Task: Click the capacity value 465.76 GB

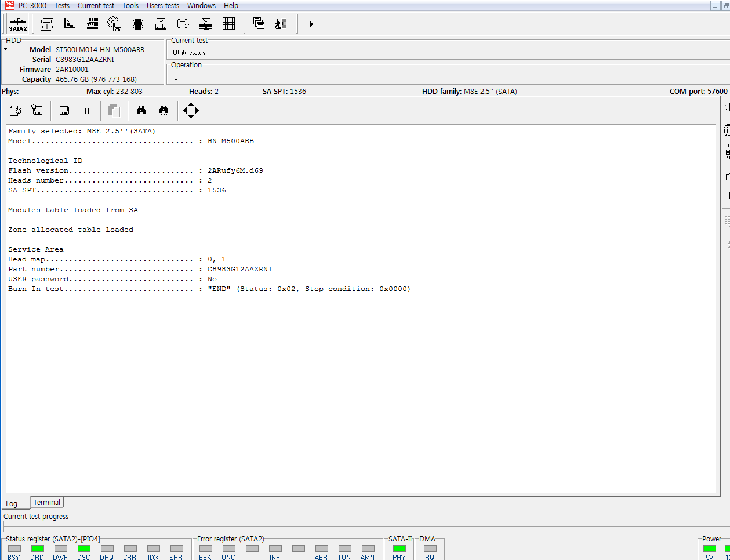Action: 96,79
